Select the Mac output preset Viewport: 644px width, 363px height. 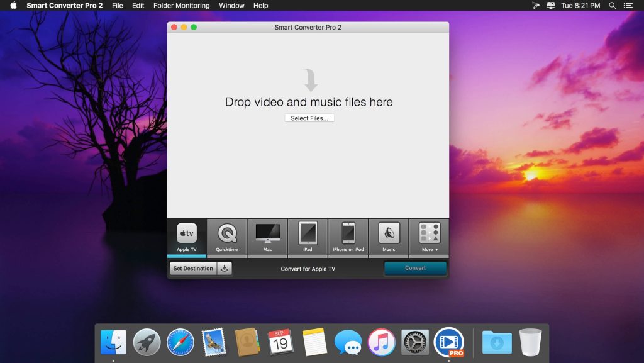[x=267, y=237]
